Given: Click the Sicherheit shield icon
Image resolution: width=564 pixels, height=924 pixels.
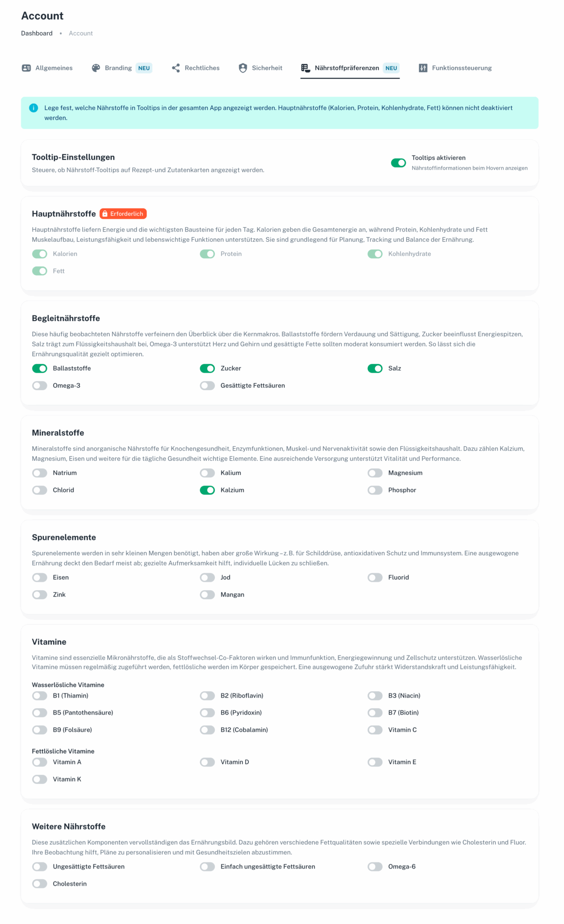Looking at the screenshot, I should [243, 68].
